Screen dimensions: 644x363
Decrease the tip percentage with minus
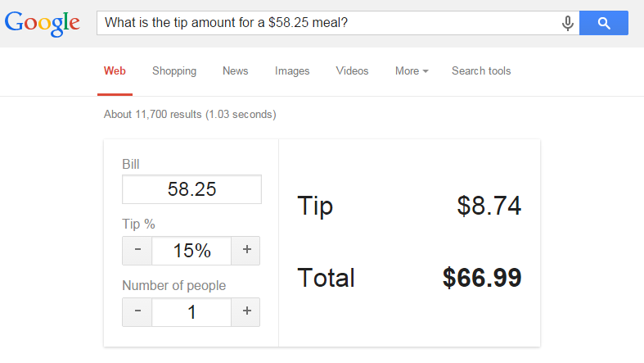click(x=137, y=251)
